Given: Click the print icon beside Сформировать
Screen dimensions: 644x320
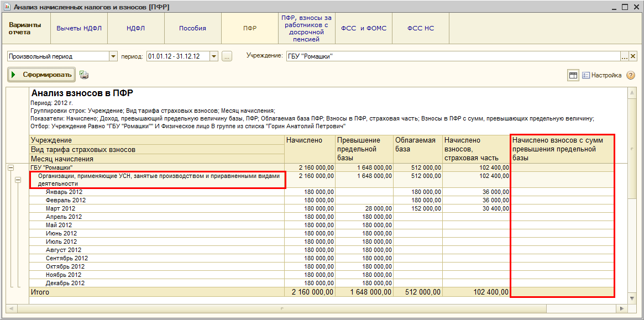Looking at the screenshot, I should coord(84,75).
